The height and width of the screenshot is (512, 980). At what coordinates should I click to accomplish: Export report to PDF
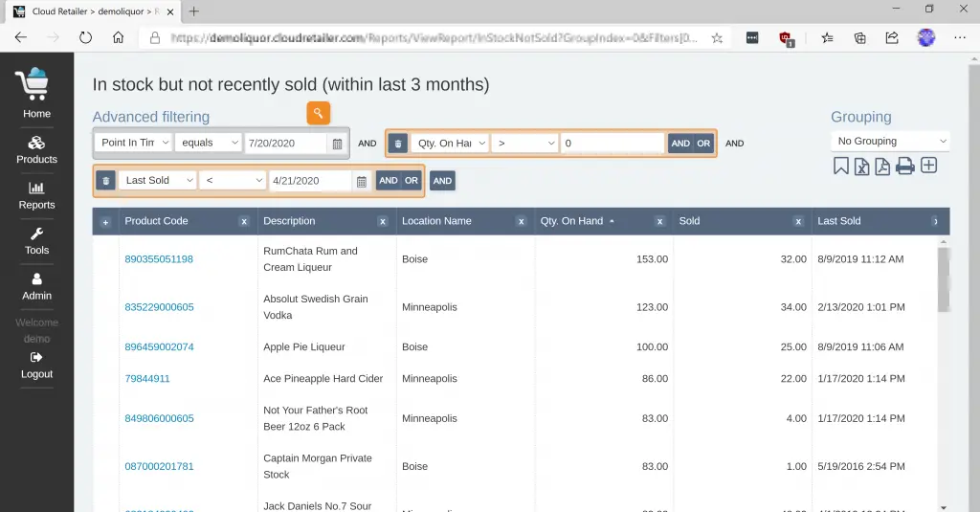[x=881, y=166]
